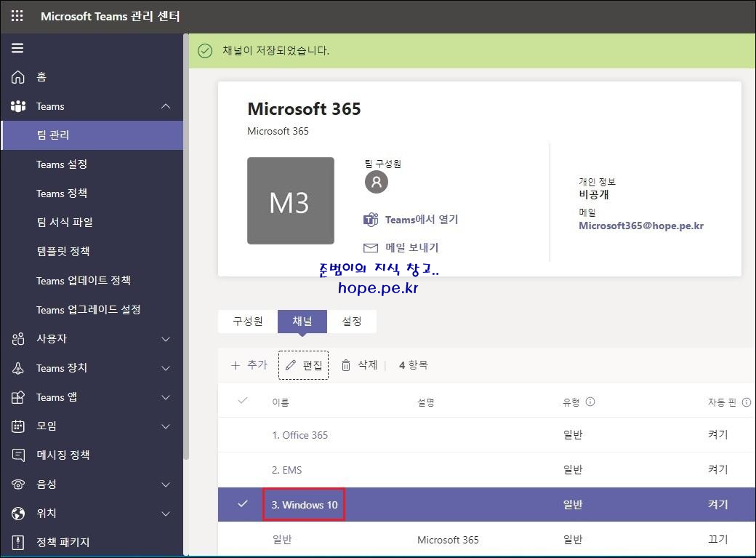
Task: Click the phone icon beside 음성
Action: tap(18, 484)
